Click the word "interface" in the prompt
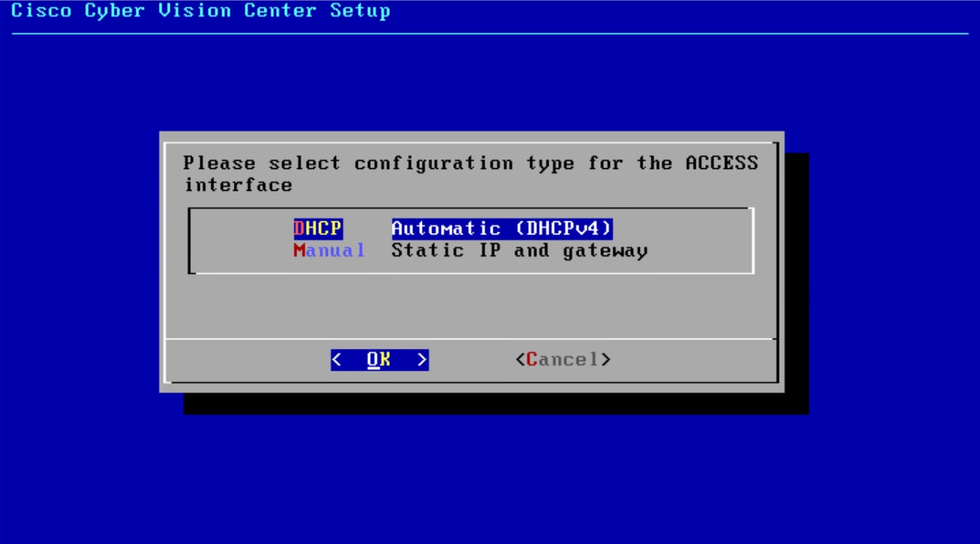 [x=238, y=185]
